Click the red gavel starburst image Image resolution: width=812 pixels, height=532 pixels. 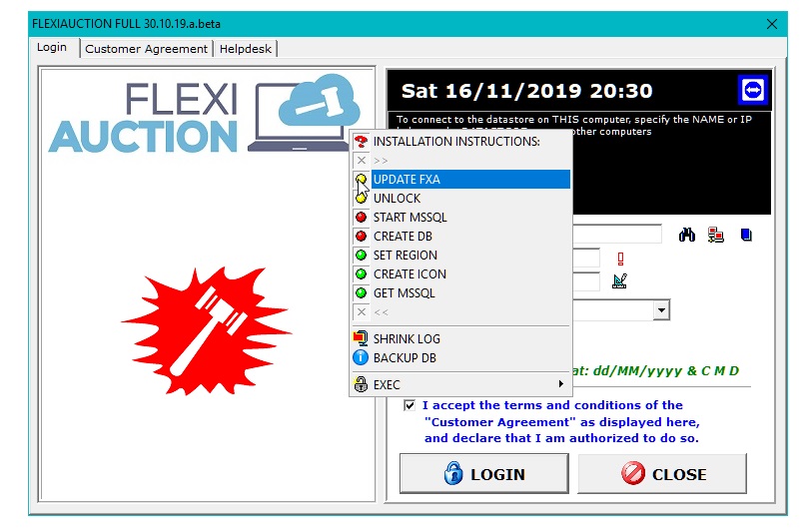tap(207, 330)
